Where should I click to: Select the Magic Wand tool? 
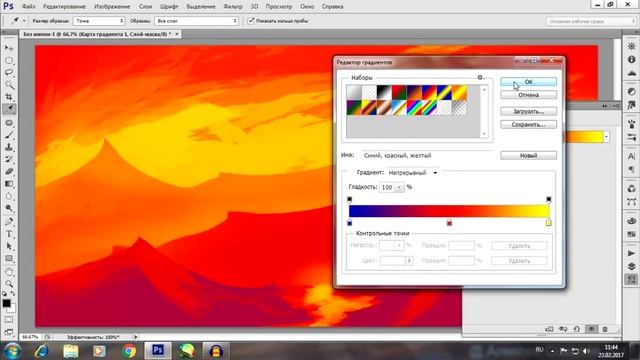[x=9, y=85]
